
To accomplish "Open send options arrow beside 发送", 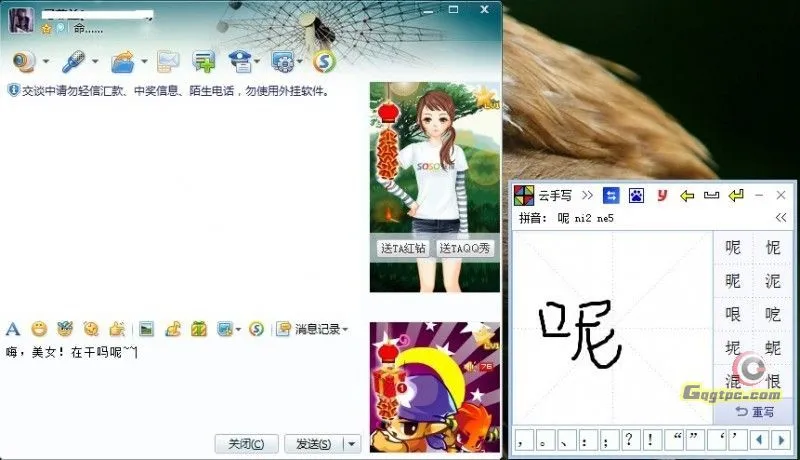I will coord(352,444).
